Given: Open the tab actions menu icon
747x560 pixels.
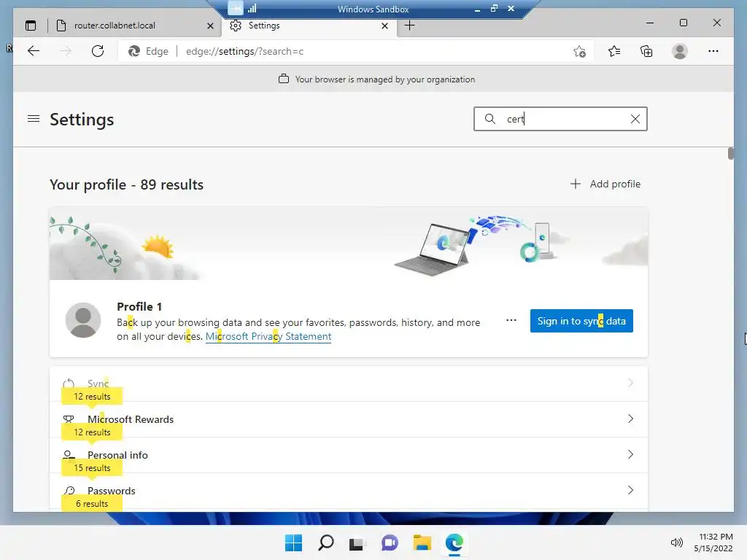Looking at the screenshot, I should [x=31, y=26].
